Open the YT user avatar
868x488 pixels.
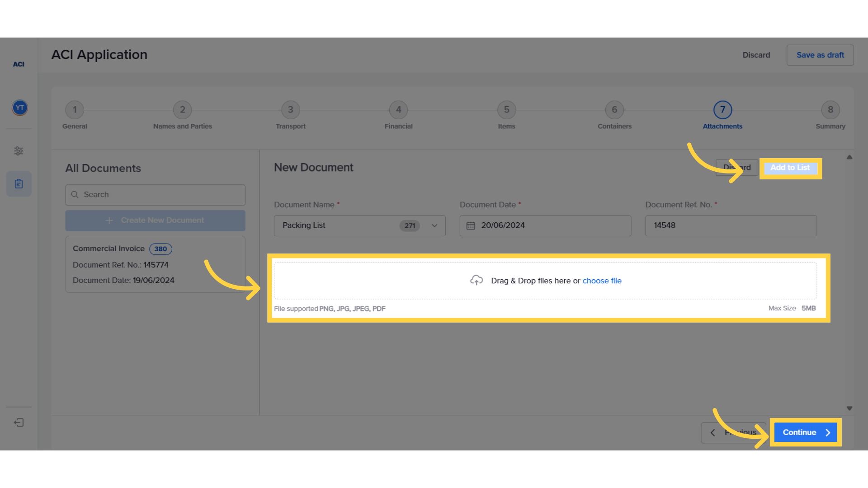point(19,108)
